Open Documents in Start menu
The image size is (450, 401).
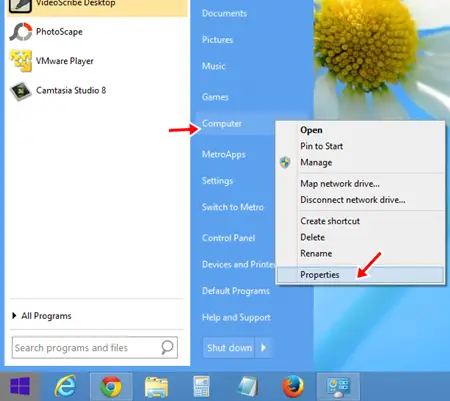(x=224, y=13)
